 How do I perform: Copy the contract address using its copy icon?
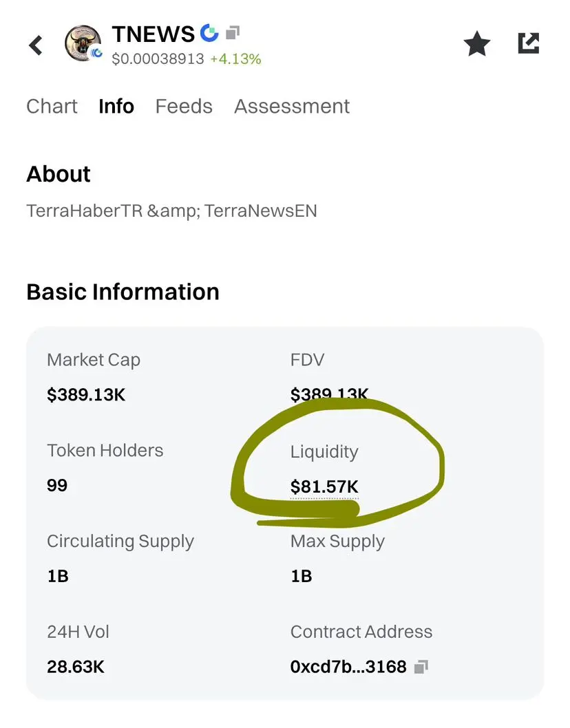pos(421,666)
